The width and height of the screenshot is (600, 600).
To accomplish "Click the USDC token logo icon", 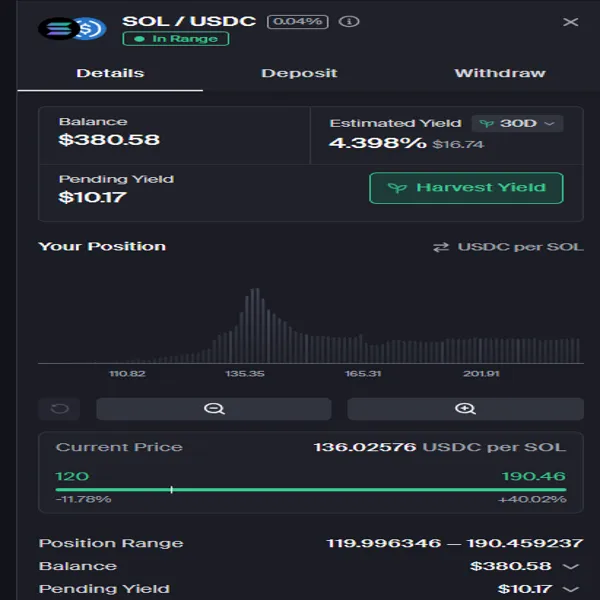I will point(92,29).
